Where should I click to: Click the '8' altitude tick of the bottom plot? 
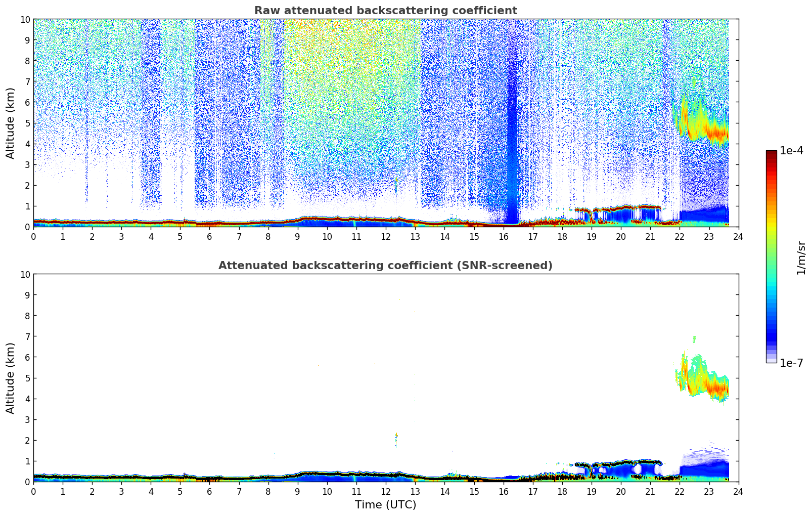pos(28,316)
